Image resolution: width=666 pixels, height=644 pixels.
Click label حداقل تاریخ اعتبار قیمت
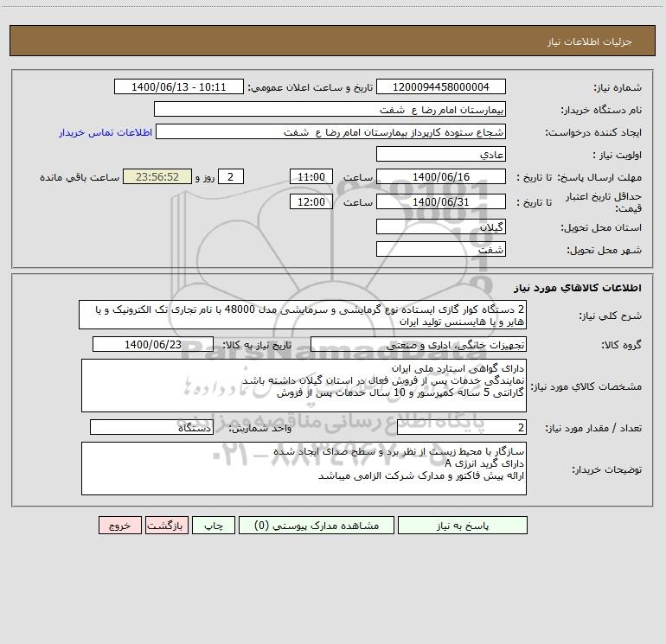pyautogui.click(x=604, y=202)
